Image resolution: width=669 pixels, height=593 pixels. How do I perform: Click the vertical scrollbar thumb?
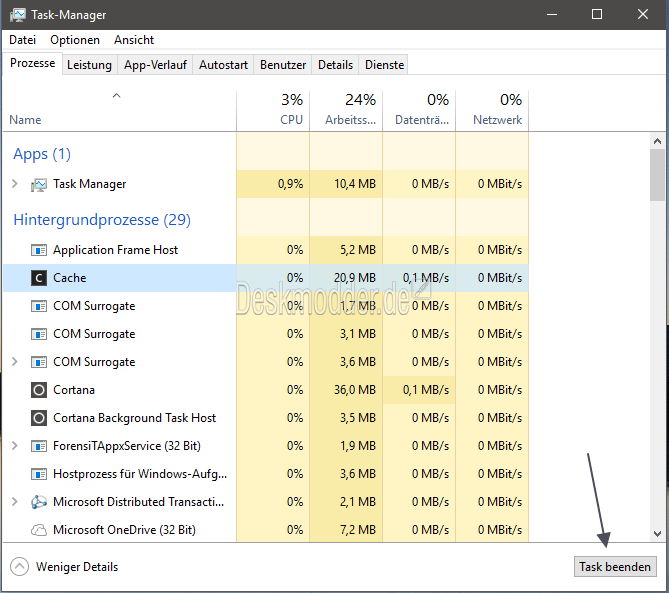pos(657,175)
